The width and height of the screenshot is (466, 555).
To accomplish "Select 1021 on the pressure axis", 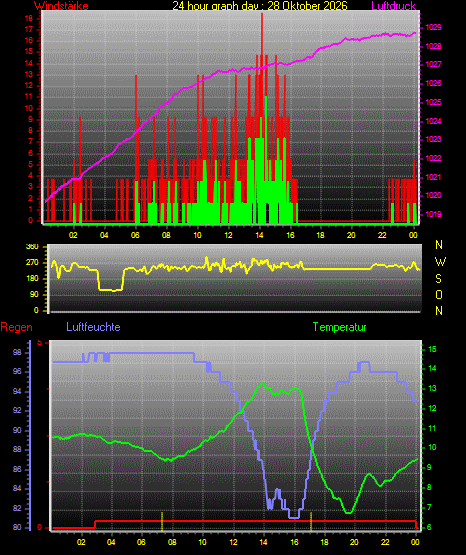I will 433,177.
